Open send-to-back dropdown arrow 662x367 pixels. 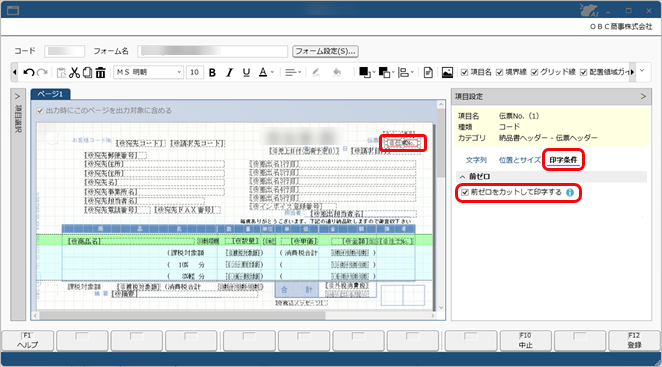393,73
